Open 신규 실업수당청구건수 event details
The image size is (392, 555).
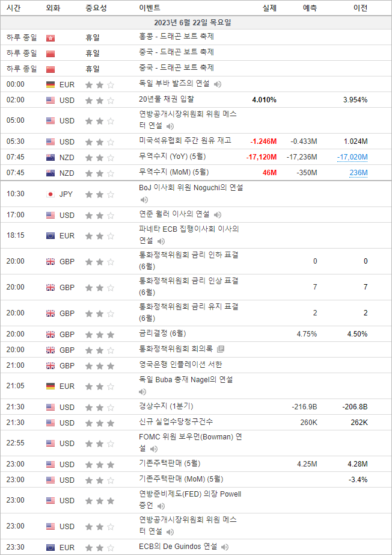(176, 422)
